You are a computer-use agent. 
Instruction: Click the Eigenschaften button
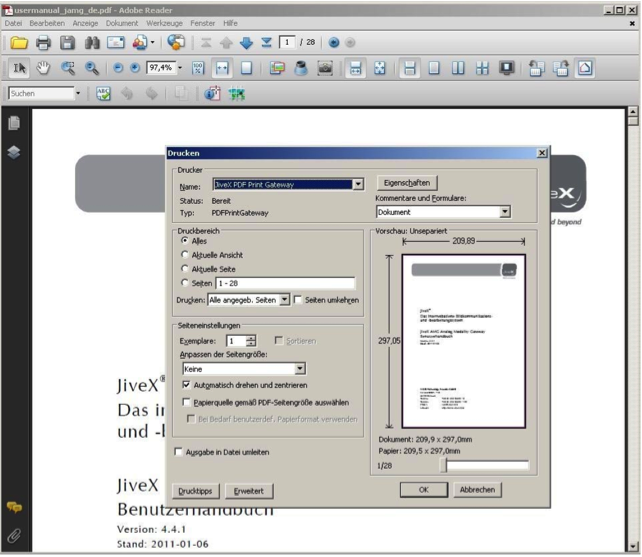(407, 183)
